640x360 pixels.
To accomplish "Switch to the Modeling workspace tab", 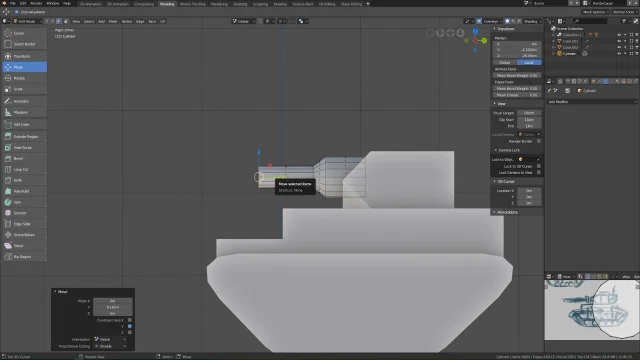I will (167, 4).
